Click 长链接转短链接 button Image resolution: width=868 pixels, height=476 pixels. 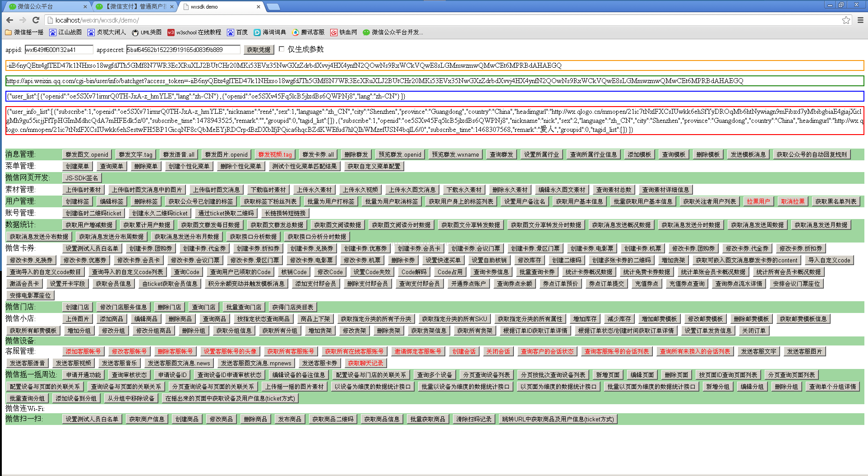coord(285,213)
